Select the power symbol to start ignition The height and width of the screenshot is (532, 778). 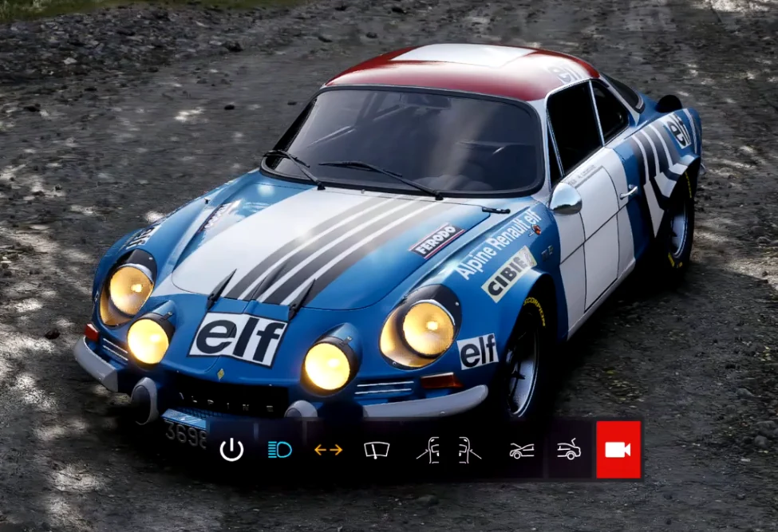tap(232, 449)
